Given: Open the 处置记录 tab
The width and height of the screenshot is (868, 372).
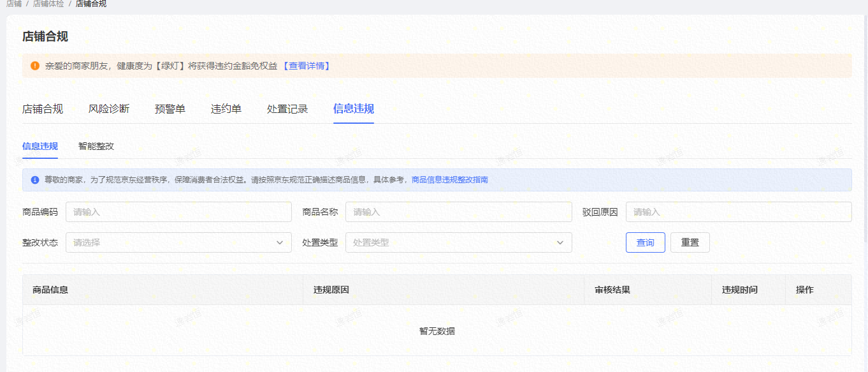Looking at the screenshot, I should pyautogui.click(x=287, y=109).
